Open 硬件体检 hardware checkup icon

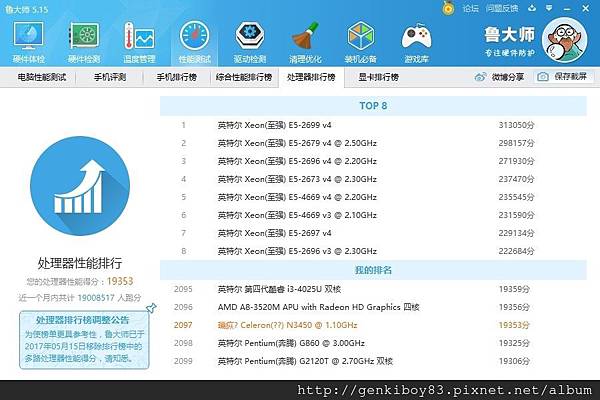(x=29, y=42)
